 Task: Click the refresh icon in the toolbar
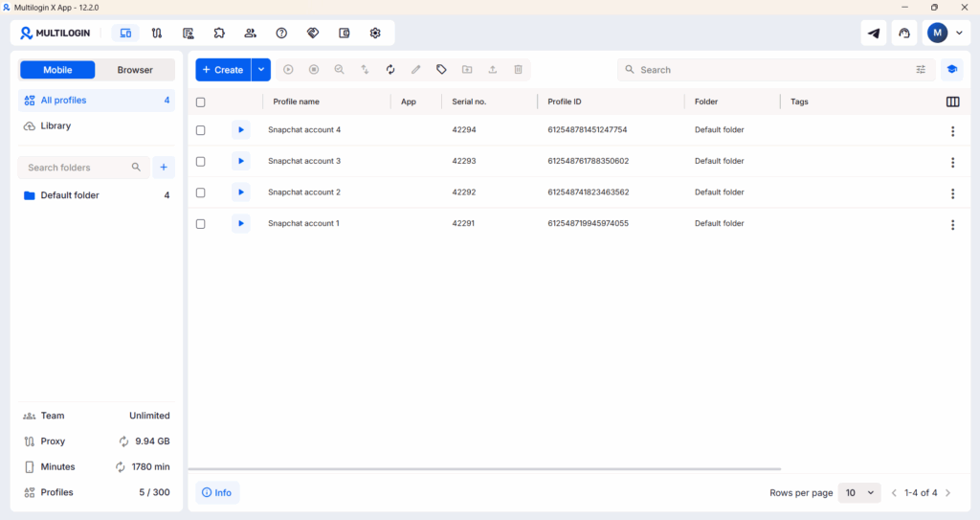390,70
